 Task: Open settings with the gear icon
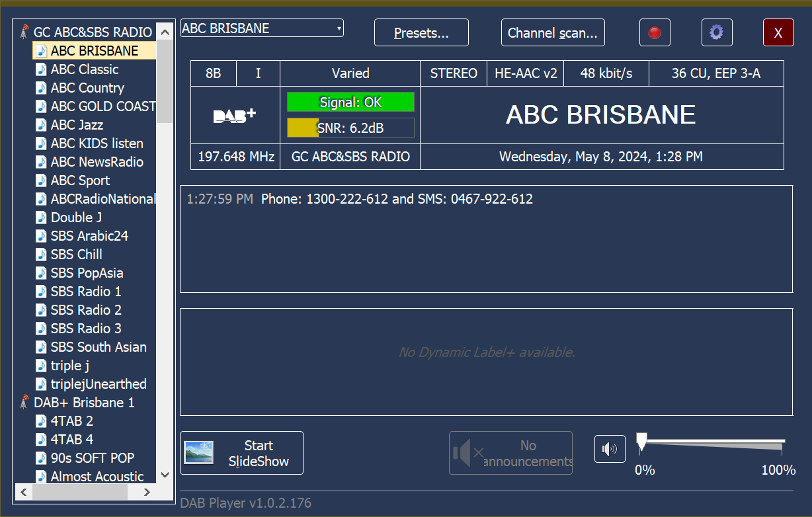716,32
